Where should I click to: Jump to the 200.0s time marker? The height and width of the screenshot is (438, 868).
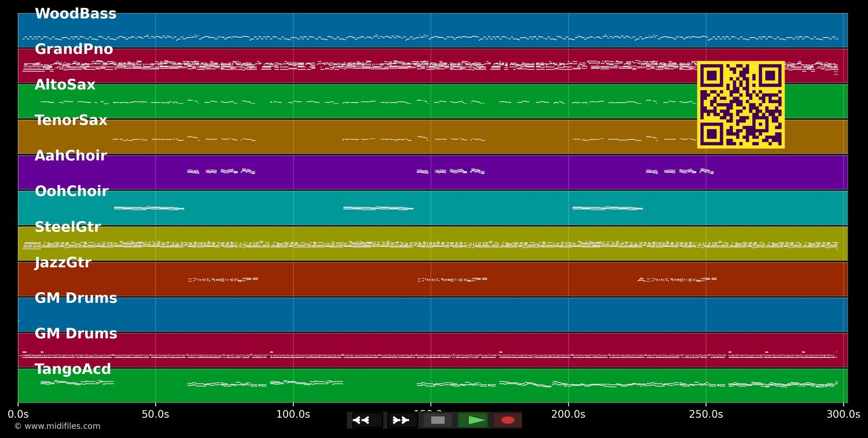point(568,414)
